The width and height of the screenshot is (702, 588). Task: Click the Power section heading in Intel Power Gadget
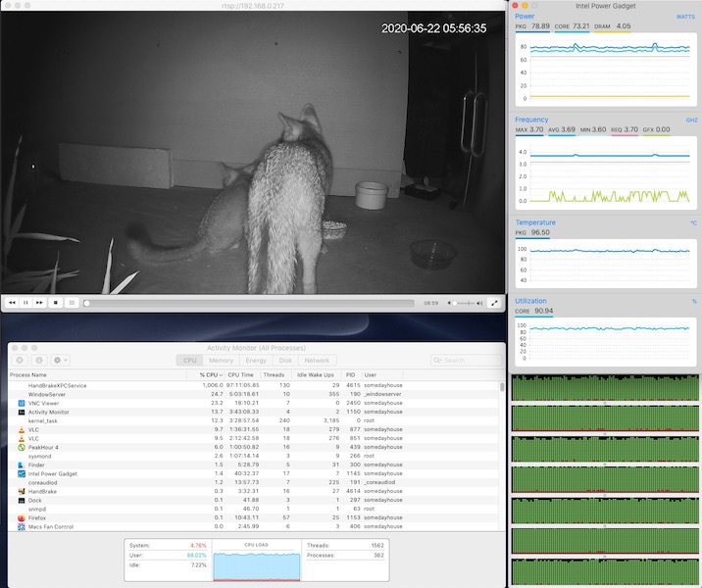525,16
